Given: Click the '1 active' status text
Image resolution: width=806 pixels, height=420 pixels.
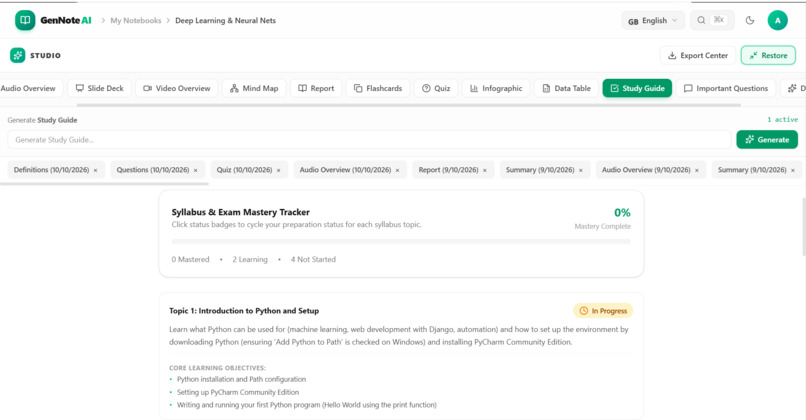Looking at the screenshot, I should tap(782, 120).
